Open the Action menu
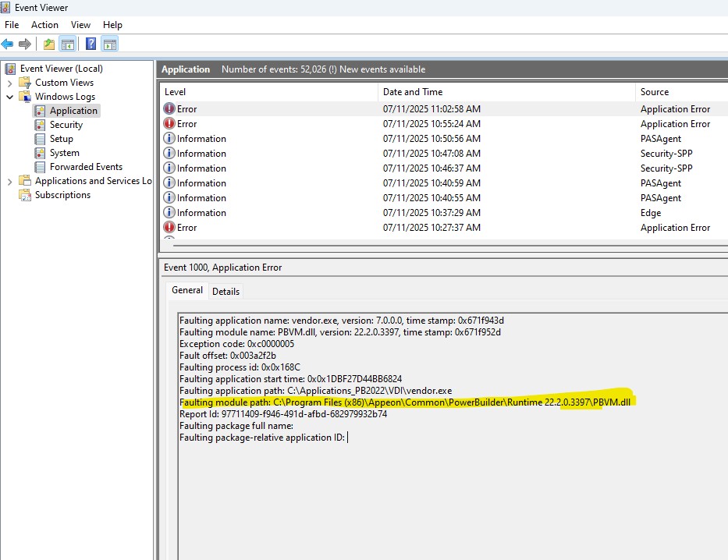This screenshot has width=728, height=560. click(44, 25)
